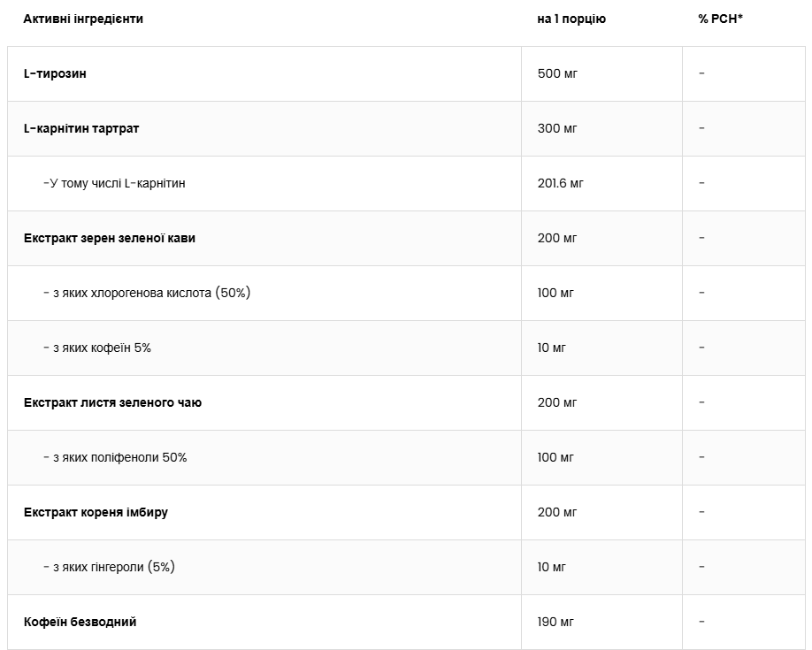The image size is (812, 650).
Task: Click the 'з яких гінгероли (5%)' sub-row
Action: tap(109, 567)
